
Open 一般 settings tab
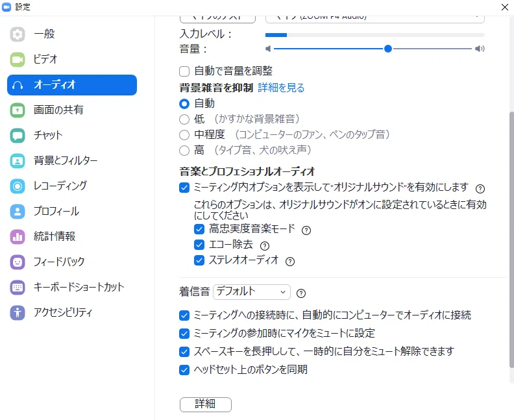(x=72, y=34)
